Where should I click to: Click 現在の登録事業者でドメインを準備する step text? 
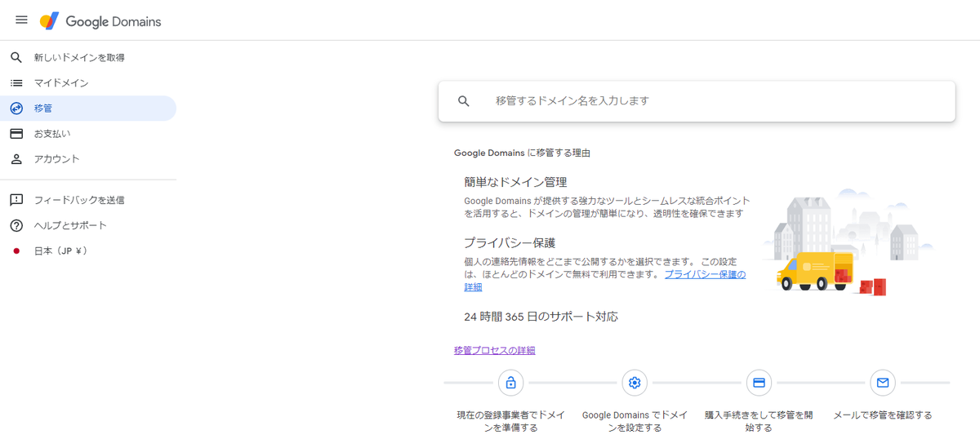point(510,421)
